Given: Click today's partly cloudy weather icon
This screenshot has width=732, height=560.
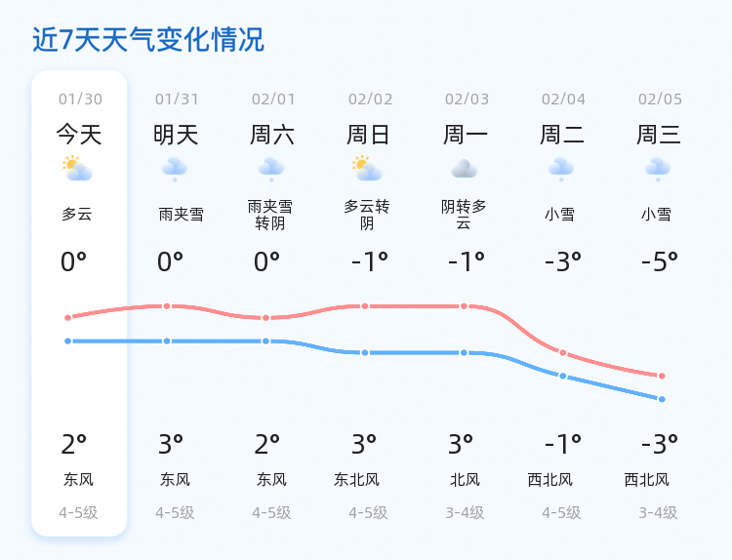Looking at the screenshot, I should pyautogui.click(x=77, y=169).
